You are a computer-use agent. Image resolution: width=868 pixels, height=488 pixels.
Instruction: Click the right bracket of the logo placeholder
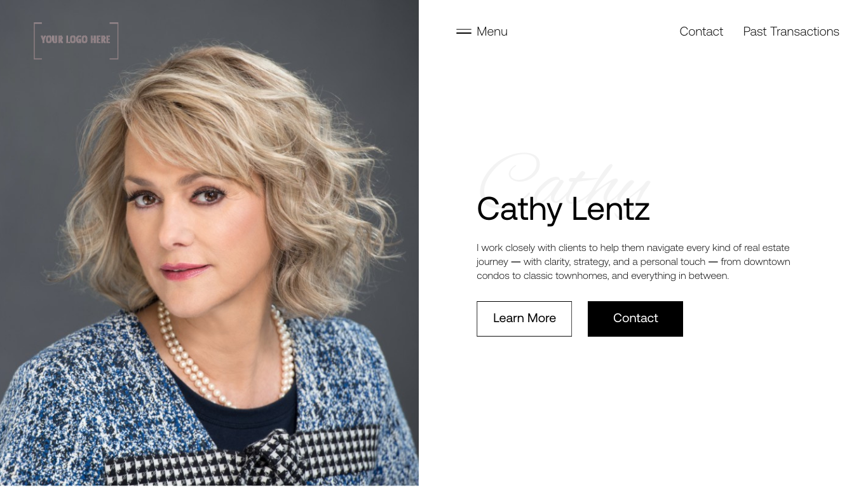pyautogui.click(x=115, y=41)
